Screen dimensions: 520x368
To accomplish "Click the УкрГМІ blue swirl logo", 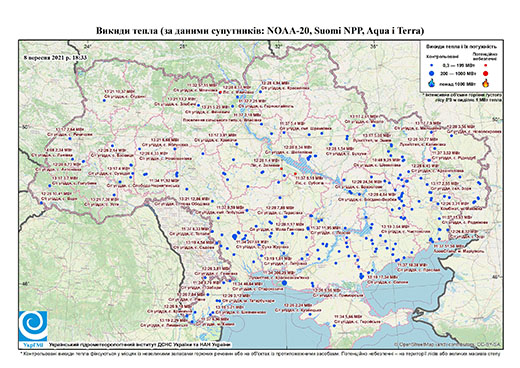I will [33, 329].
